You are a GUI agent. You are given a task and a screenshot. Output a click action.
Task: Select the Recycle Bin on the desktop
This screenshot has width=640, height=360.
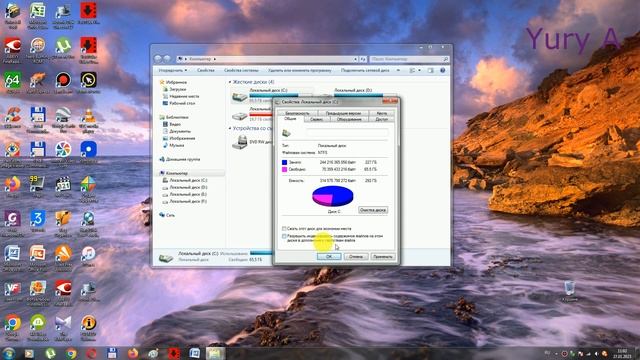(570, 288)
